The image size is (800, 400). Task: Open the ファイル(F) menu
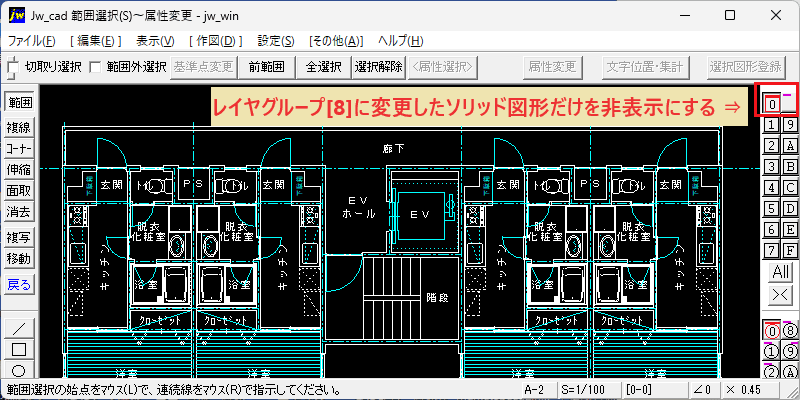32,41
